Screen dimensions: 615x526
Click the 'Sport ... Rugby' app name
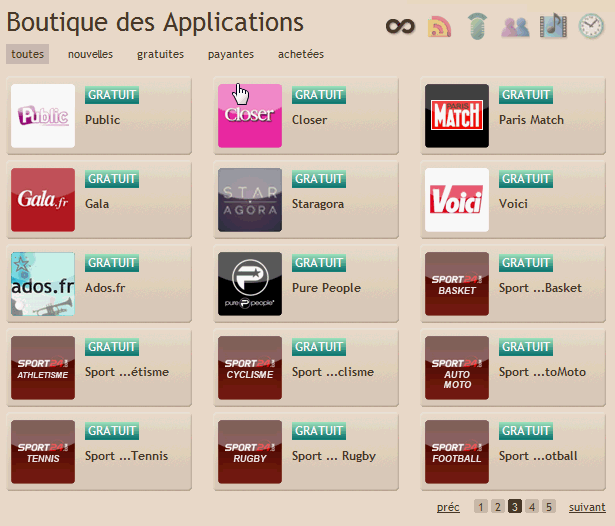(334, 456)
